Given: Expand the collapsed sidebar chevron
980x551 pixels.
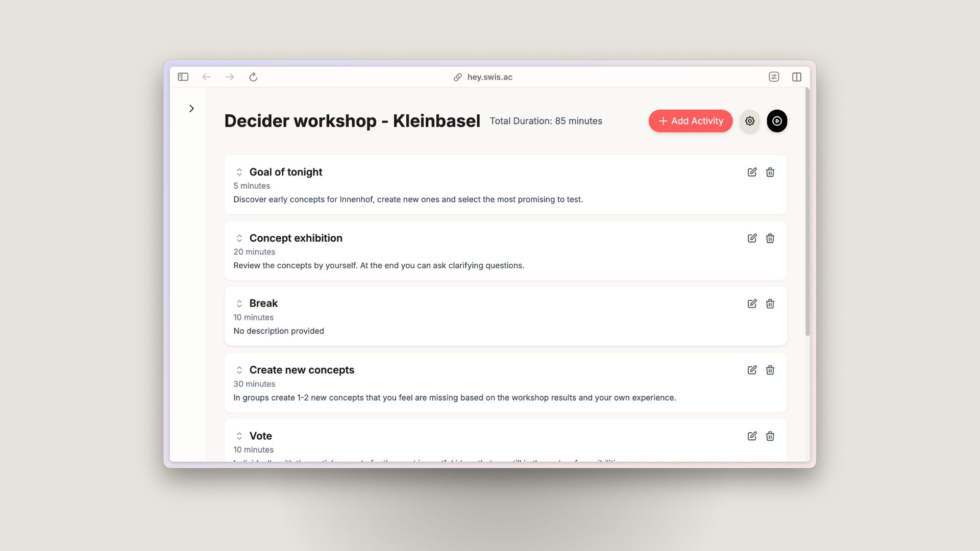Looking at the screenshot, I should tap(191, 109).
